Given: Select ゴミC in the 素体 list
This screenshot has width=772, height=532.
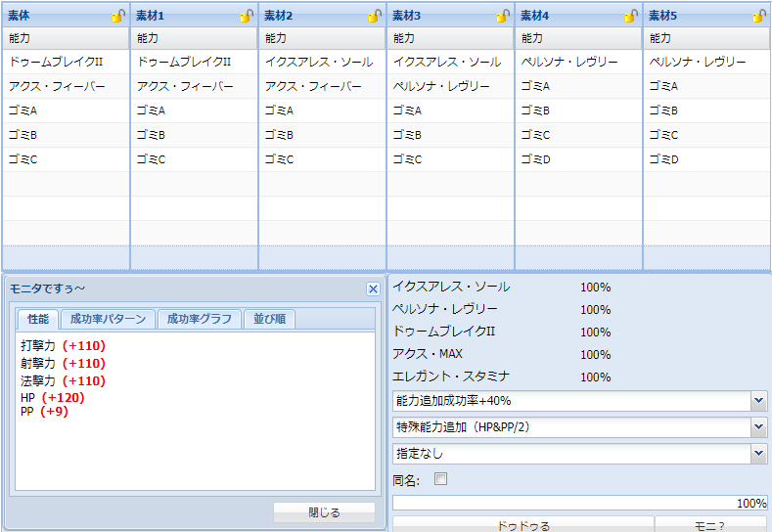Looking at the screenshot, I should [66, 159].
